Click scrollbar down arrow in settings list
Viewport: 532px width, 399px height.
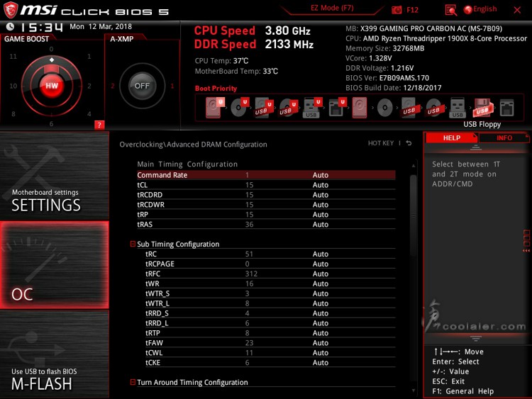pos(413,390)
